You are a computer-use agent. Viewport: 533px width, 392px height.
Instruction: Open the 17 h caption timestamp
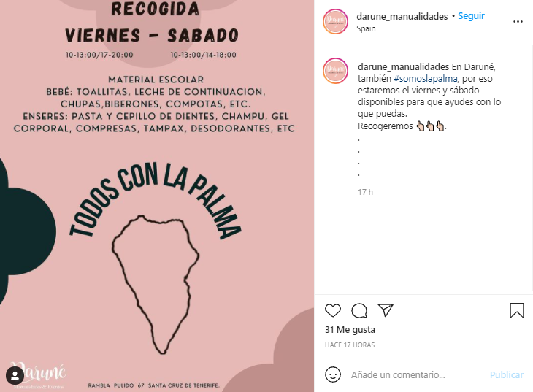365,192
